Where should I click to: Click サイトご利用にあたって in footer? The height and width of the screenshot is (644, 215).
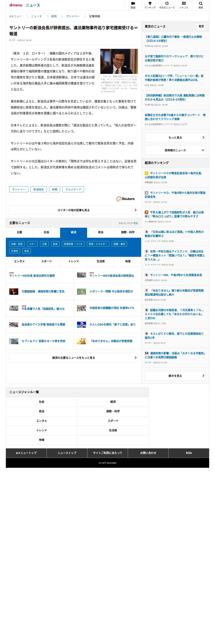(x=107, y=453)
